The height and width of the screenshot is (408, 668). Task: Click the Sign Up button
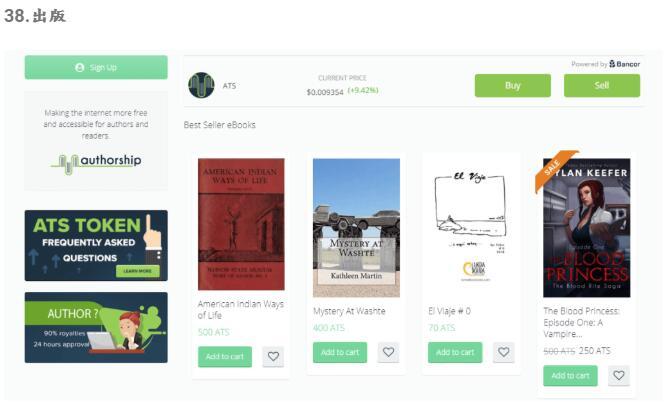click(96, 67)
